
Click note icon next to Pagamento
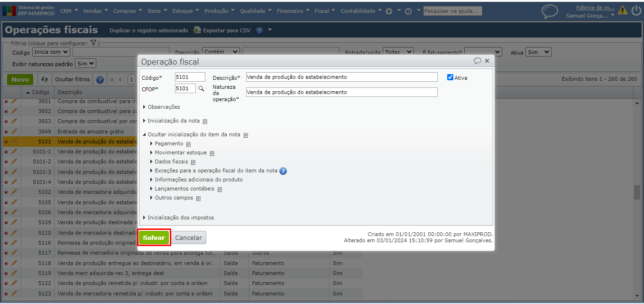click(x=188, y=144)
